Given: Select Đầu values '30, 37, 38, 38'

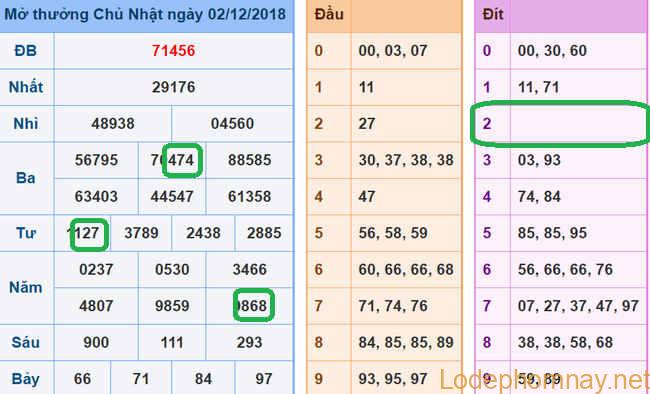Looking at the screenshot, I should coord(406,160).
